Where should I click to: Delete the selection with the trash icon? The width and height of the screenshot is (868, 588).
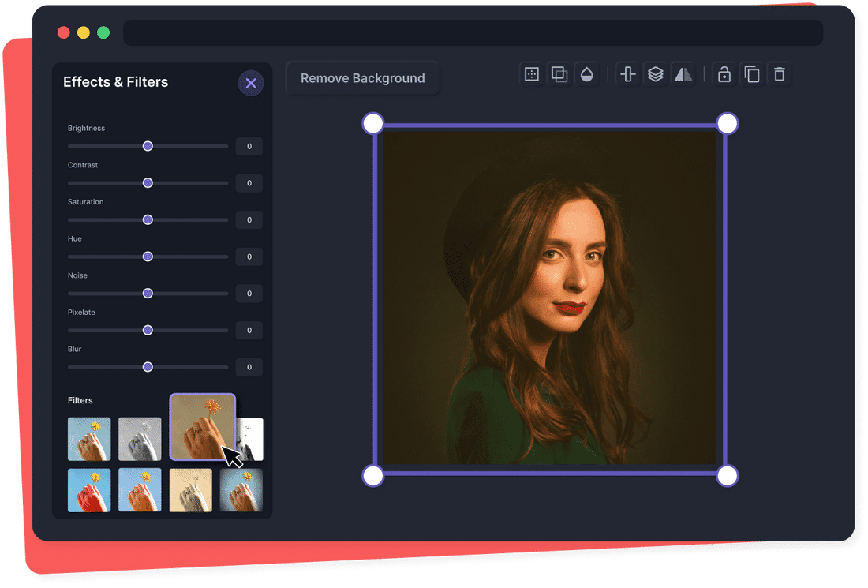780,74
